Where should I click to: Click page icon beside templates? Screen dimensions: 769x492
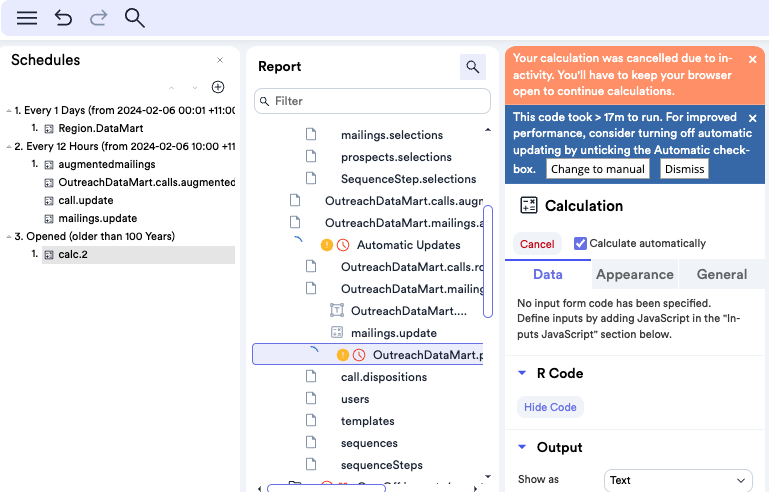311,420
